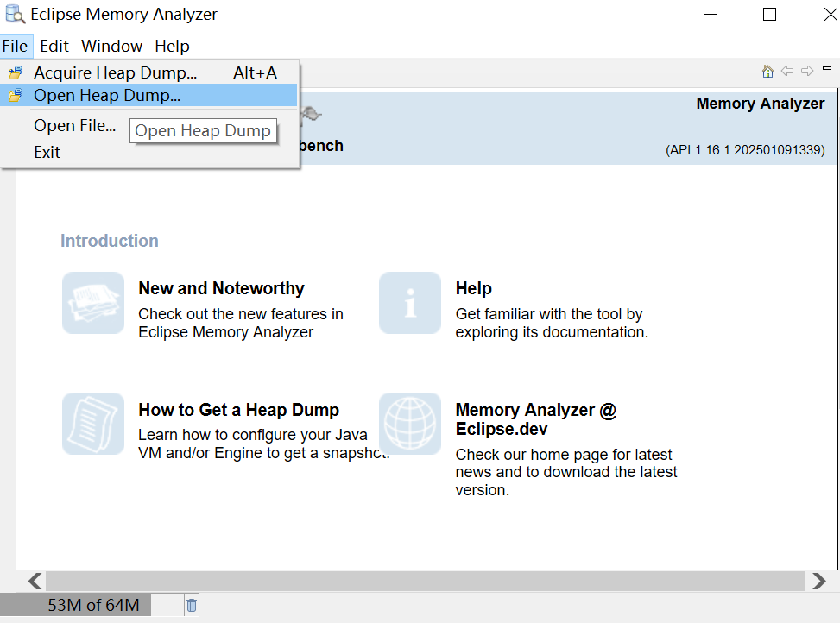840x623 pixels.
Task: Click the globe icon for Eclipse.dev
Action: tap(410, 424)
